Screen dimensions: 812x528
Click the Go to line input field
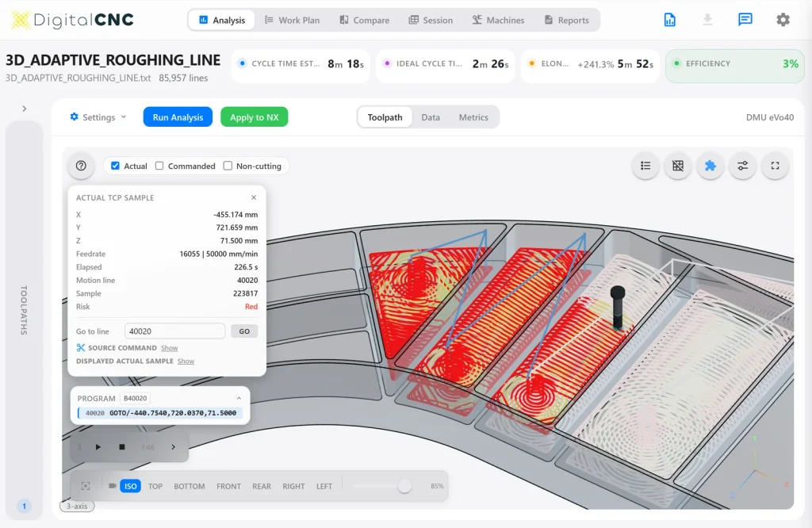click(174, 331)
